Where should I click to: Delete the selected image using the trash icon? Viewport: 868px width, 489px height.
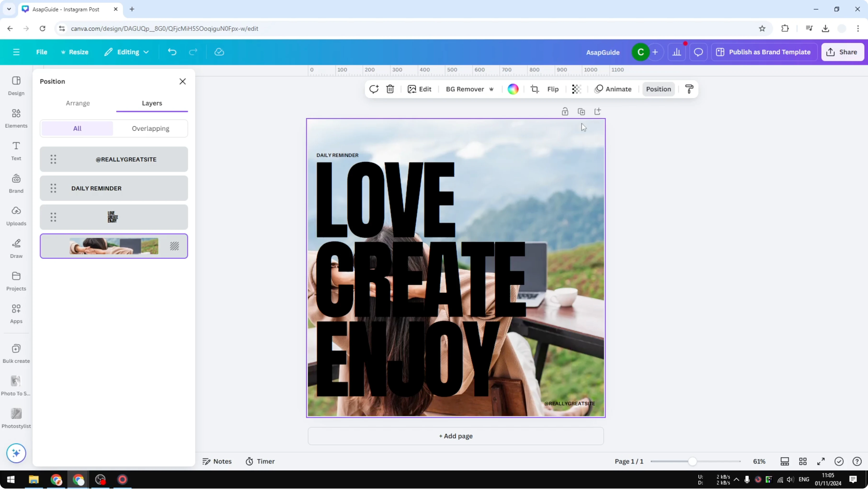point(390,89)
